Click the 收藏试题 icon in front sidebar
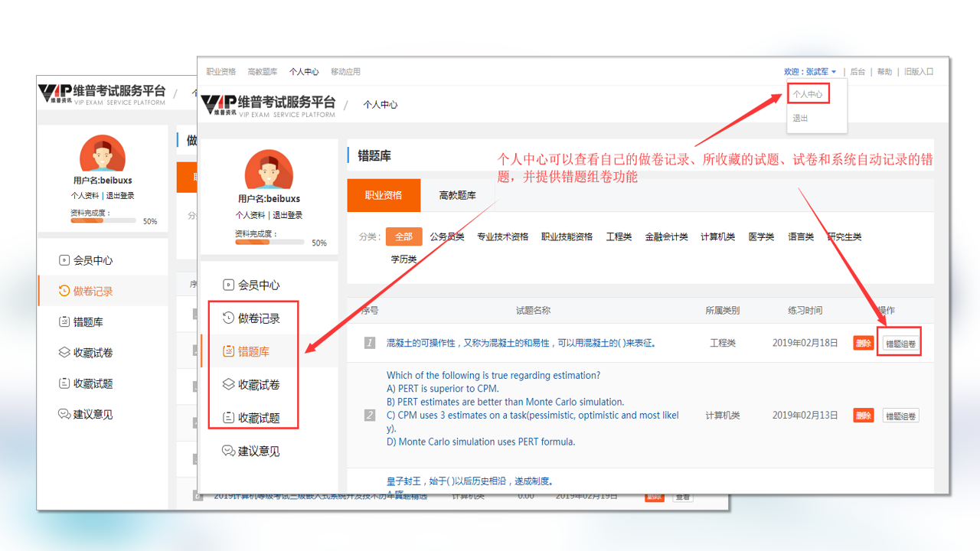 point(228,418)
